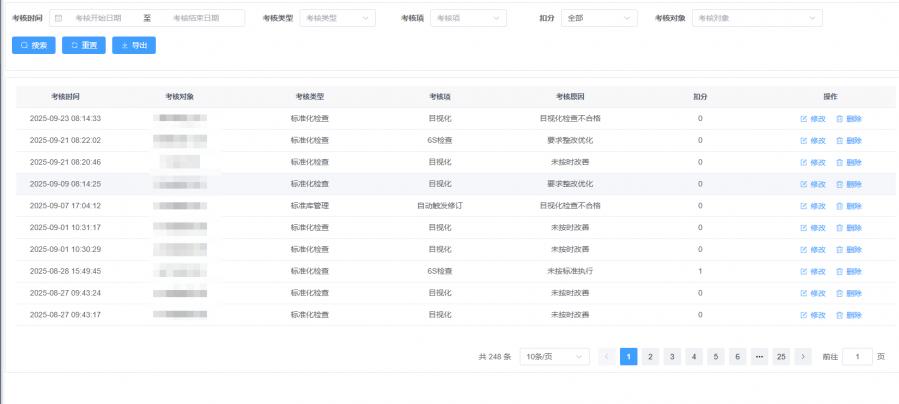This screenshot has height=404, width=899.
Task: Go to the next page using the right arrow
Action: pos(802,357)
